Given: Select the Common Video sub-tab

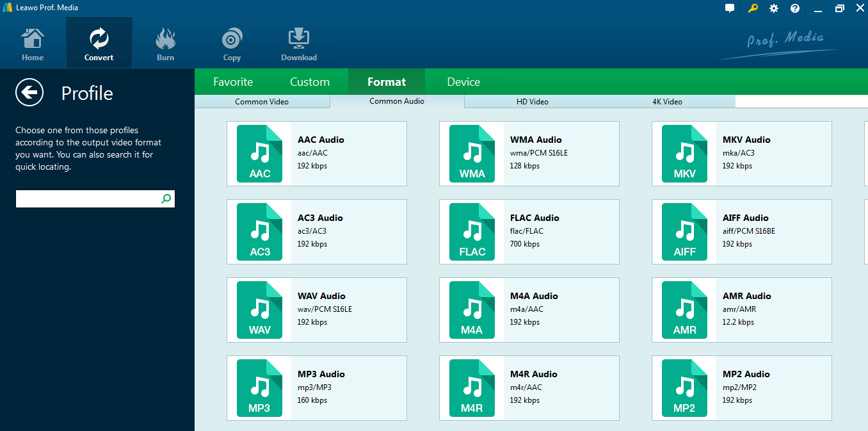Looking at the screenshot, I should 262,102.
